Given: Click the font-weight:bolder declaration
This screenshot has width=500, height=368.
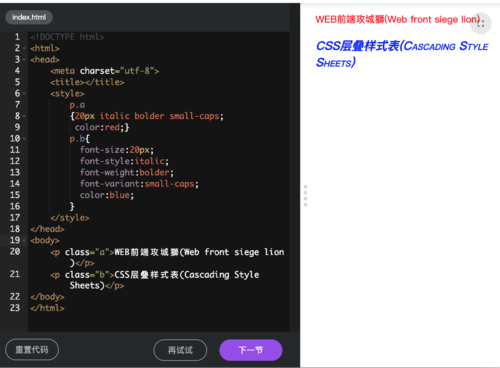Looking at the screenshot, I should point(127,172).
